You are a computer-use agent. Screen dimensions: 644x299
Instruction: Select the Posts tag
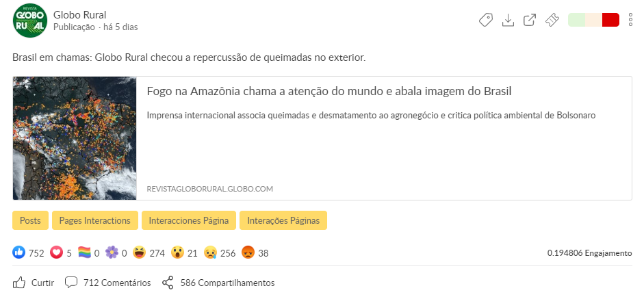(30, 220)
